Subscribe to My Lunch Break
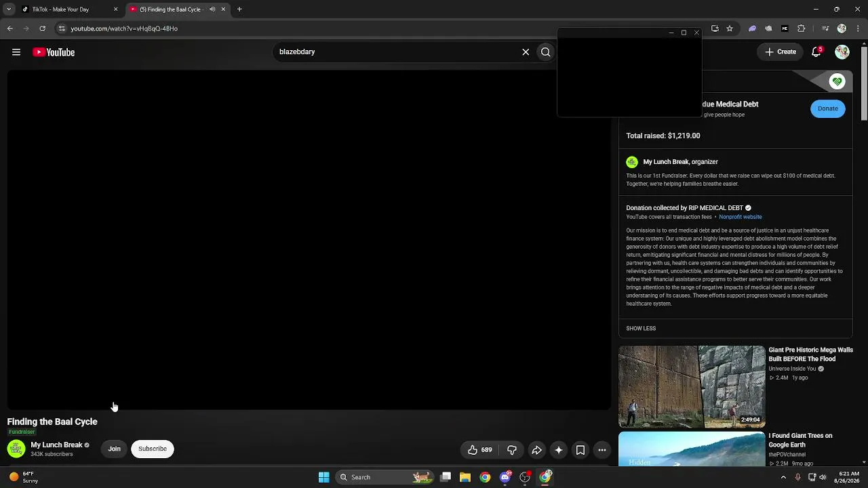Image resolution: width=868 pixels, height=488 pixels. (x=153, y=449)
